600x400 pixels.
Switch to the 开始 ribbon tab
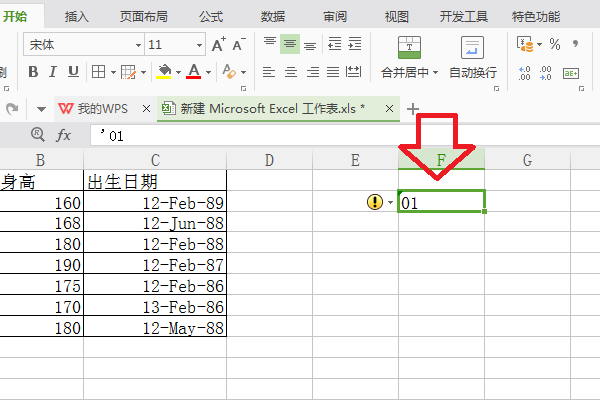click(15, 16)
